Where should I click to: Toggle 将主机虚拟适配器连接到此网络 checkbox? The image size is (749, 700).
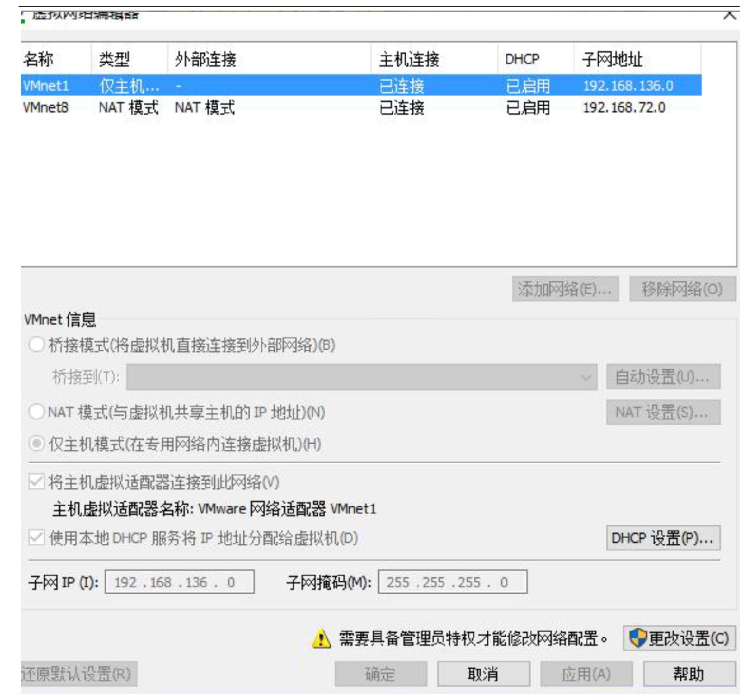(x=37, y=482)
